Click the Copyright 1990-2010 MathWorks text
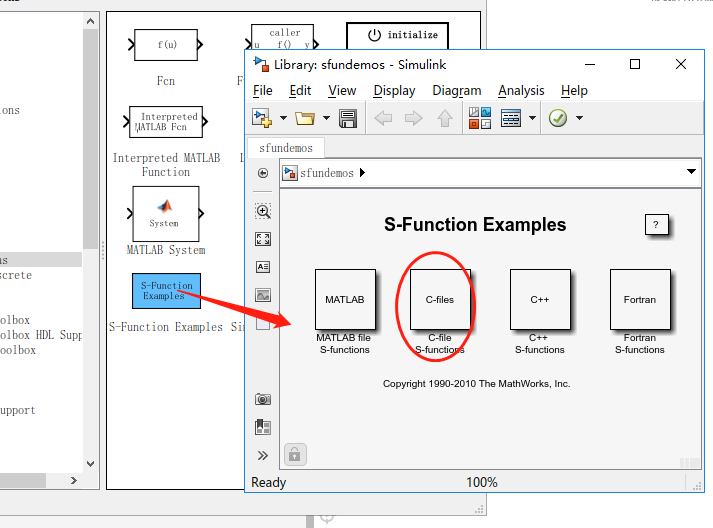 (x=476, y=383)
